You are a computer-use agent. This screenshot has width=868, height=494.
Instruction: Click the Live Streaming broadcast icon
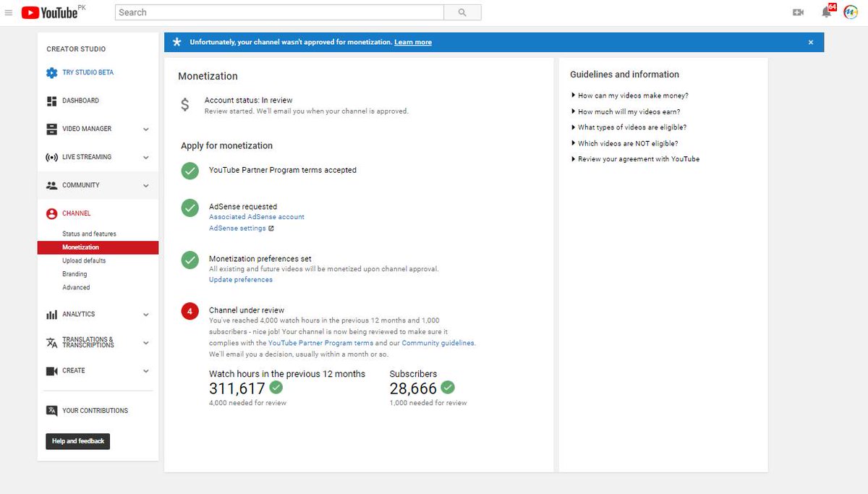[x=51, y=157]
